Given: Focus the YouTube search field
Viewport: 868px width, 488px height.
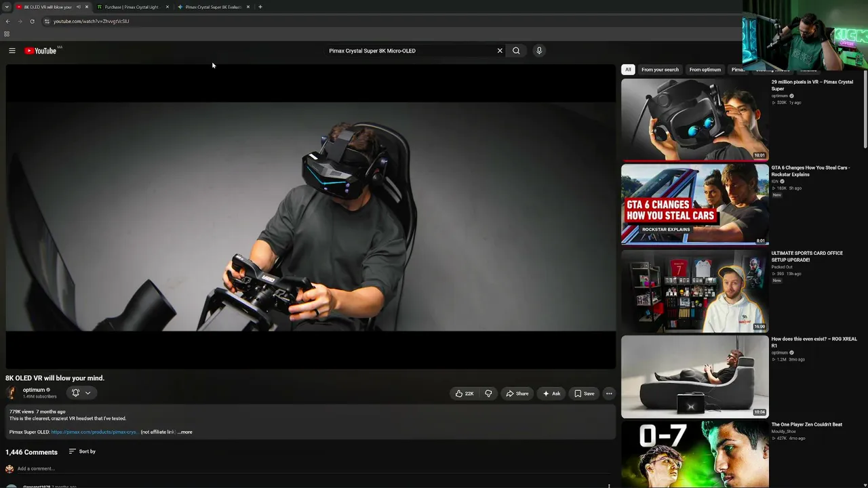Looking at the screenshot, I should click(410, 51).
